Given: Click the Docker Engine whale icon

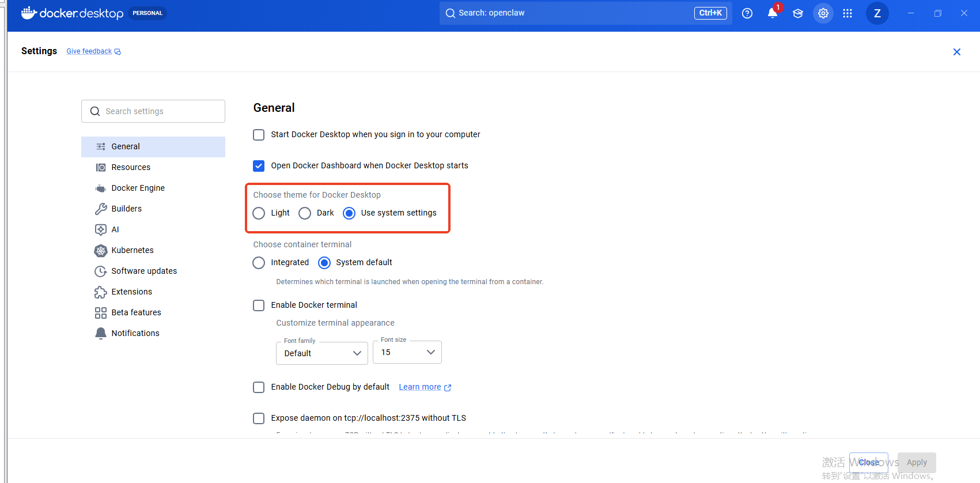Looking at the screenshot, I should coord(101,188).
